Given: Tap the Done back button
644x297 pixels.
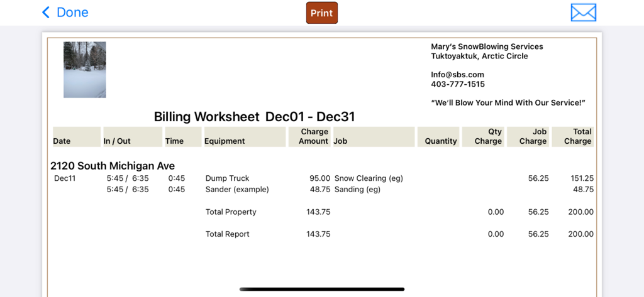Looking at the screenshot, I should coord(65,13).
